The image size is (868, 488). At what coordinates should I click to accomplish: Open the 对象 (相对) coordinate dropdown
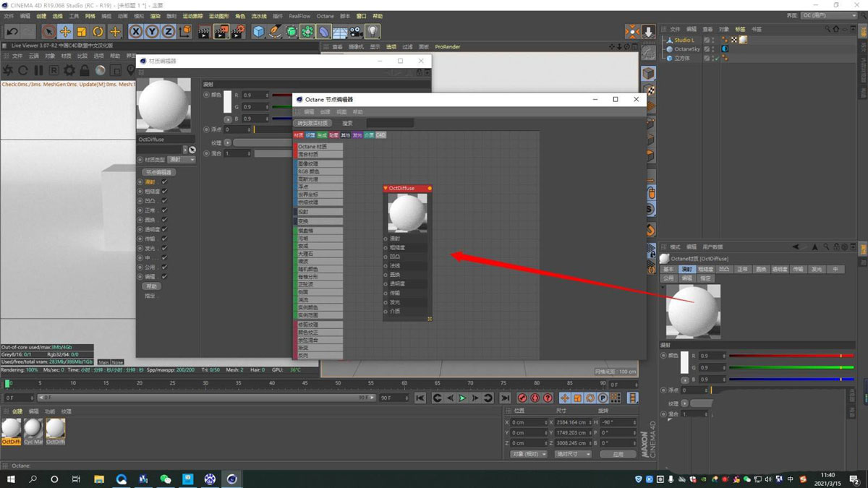[x=528, y=454]
